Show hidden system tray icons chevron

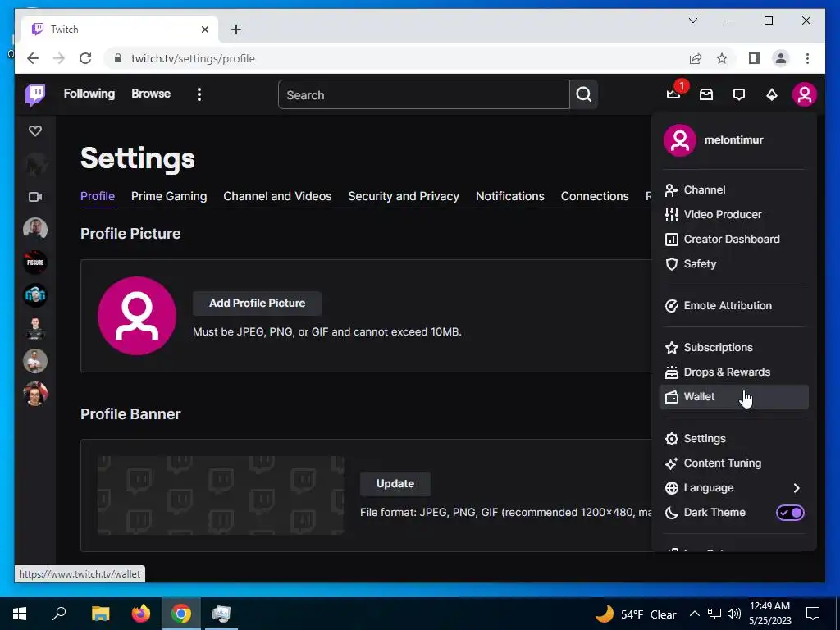tap(694, 614)
